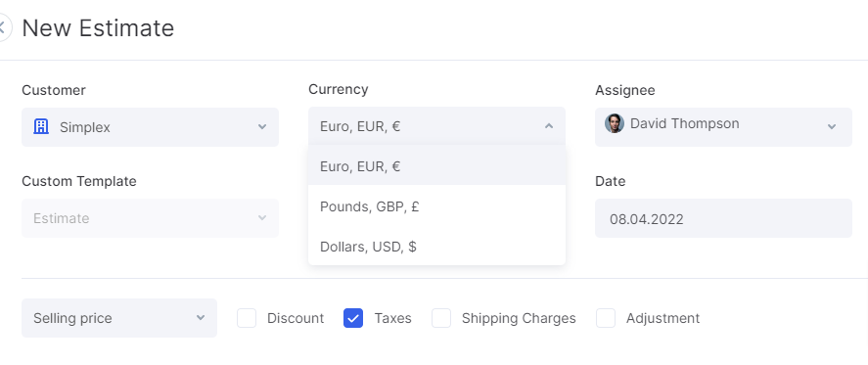
Task: Uncheck the Taxes checkbox
Action: pos(353,318)
